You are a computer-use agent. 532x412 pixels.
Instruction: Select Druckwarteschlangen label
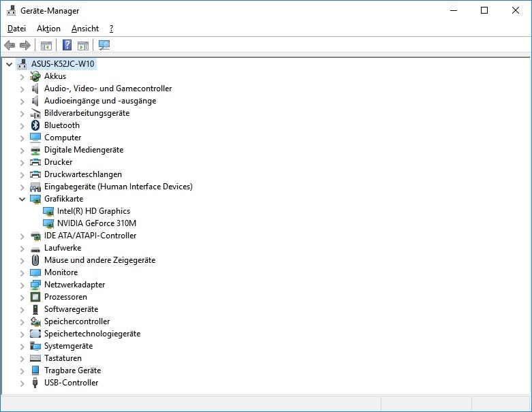(83, 174)
